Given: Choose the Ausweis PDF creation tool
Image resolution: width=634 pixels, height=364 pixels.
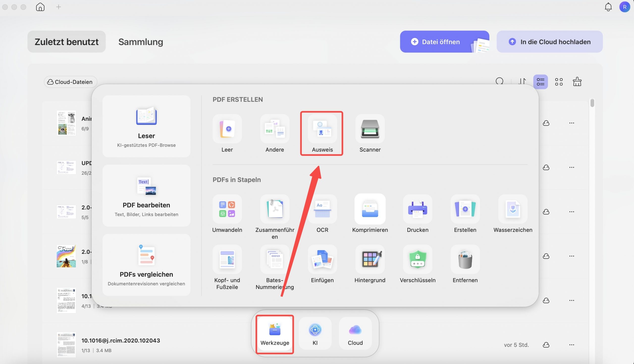Looking at the screenshot, I should click(x=322, y=129).
